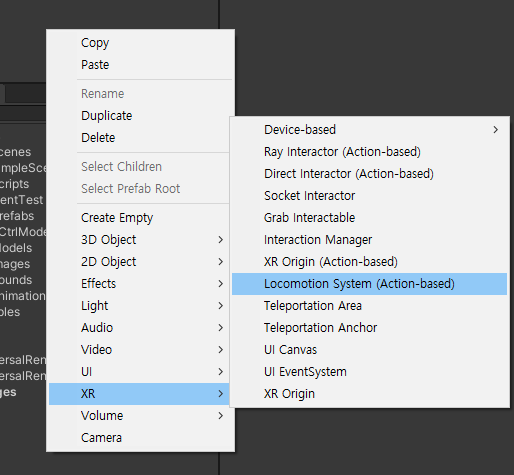Click the Select Prefab Root entry
Image resolution: width=514 pixels, height=475 pixels.
[x=140, y=189]
